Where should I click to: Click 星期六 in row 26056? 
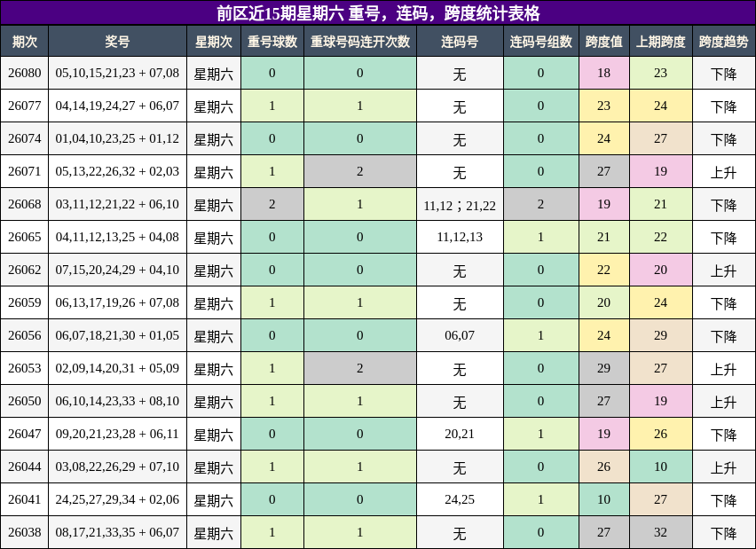[214, 336]
